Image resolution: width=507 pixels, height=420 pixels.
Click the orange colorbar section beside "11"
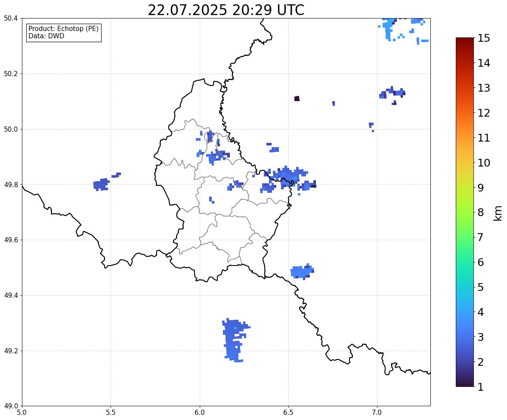pos(465,138)
